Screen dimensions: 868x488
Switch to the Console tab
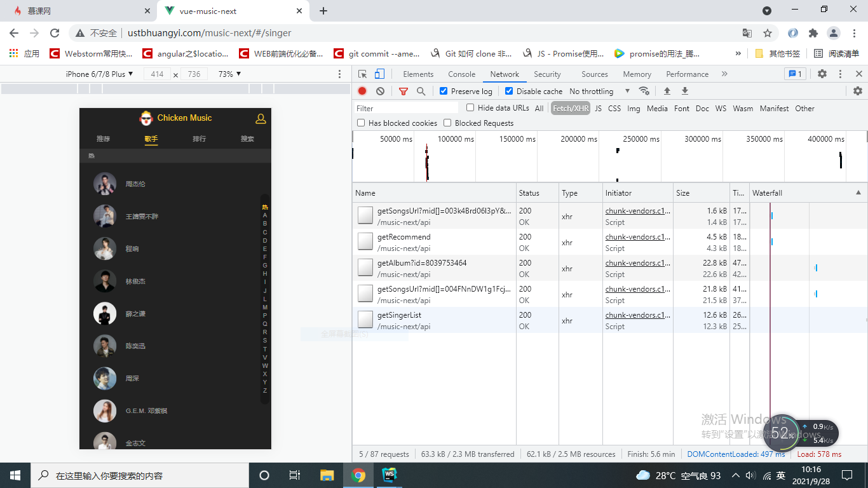point(462,74)
